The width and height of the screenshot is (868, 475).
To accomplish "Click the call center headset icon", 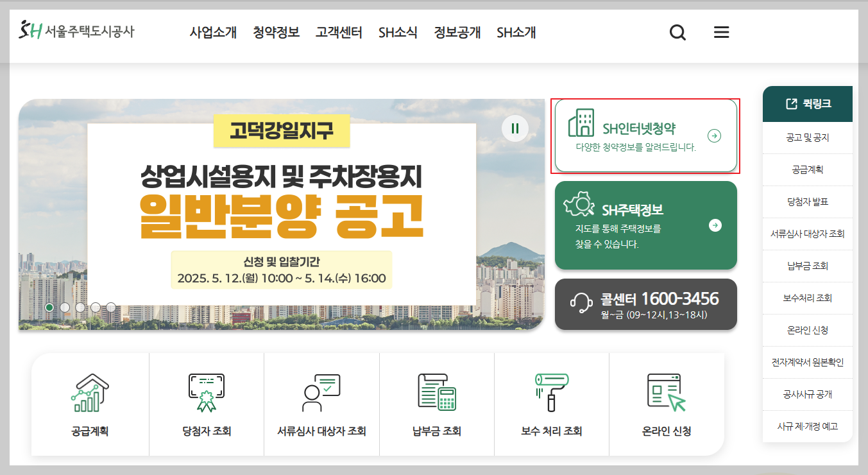I will point(581,302).
